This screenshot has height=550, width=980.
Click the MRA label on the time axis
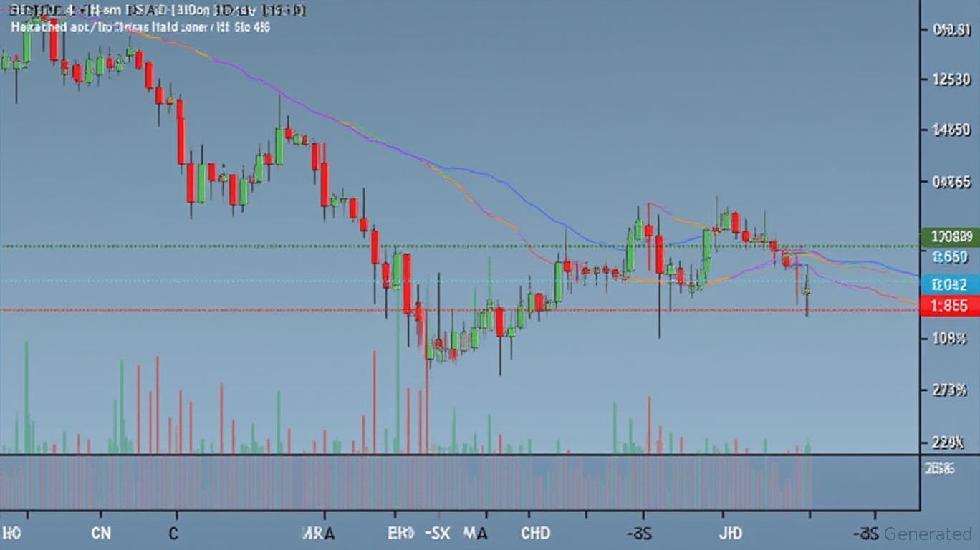click(x=317, y=534)
